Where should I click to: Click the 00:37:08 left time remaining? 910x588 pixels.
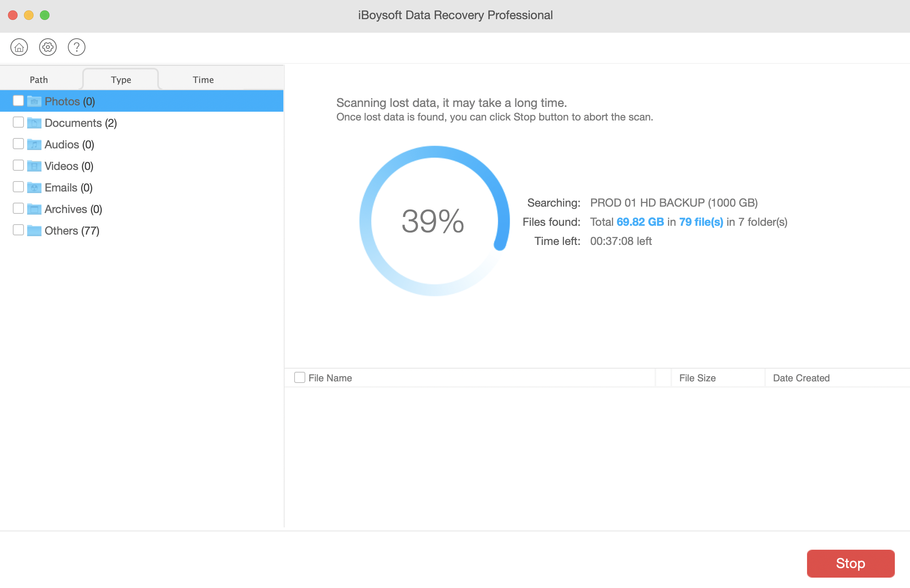tap(621, 241)
